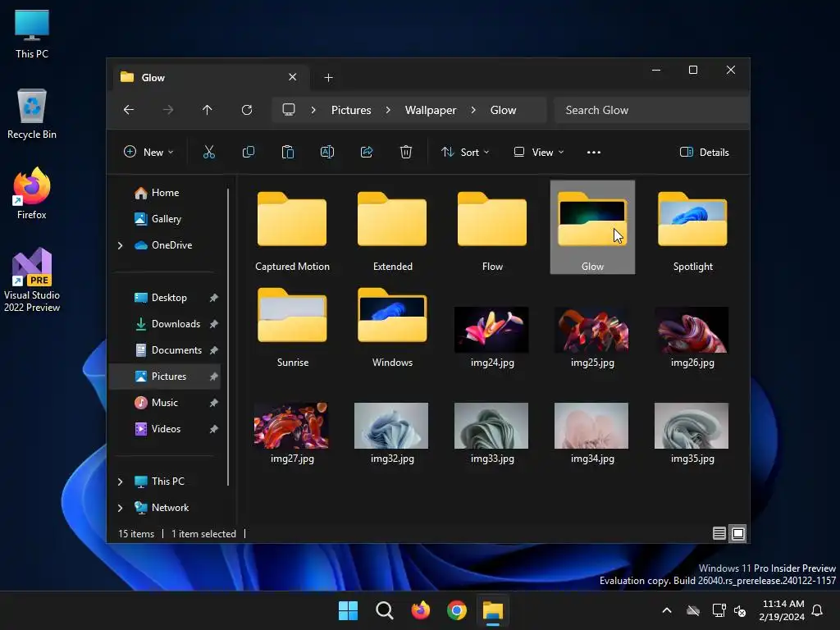Click the Delete trash icon
This screenshot has width=840, height=630.
406,152
